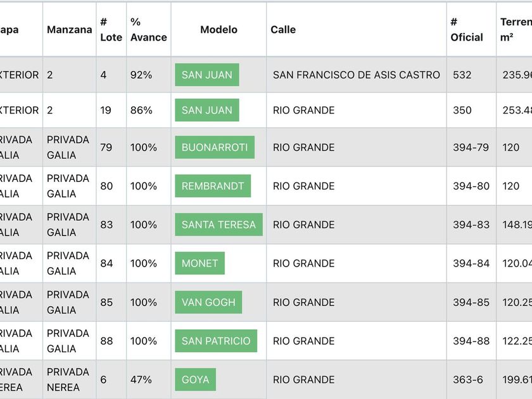Click the SAN PATRICIO model badge

pos(216,341)
